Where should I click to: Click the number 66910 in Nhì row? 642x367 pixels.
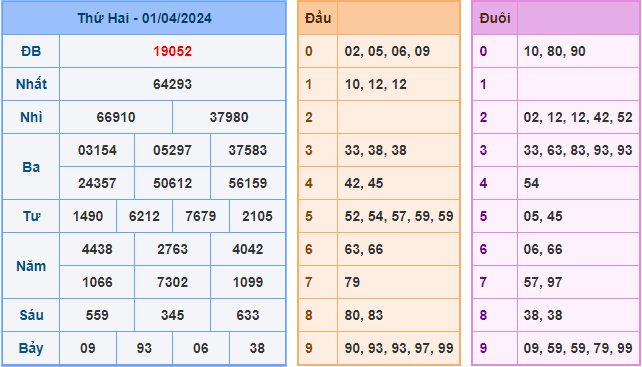[x=116, y=118]
